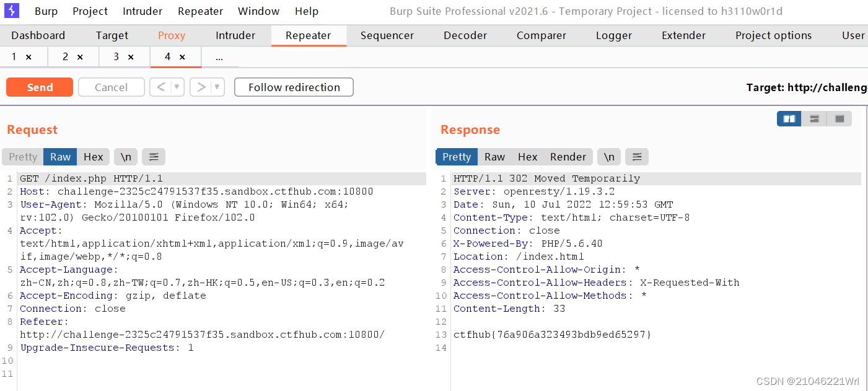Click the Host header line in request
Image resolution: width=868 pixels, height=391 pixels.
196,191
